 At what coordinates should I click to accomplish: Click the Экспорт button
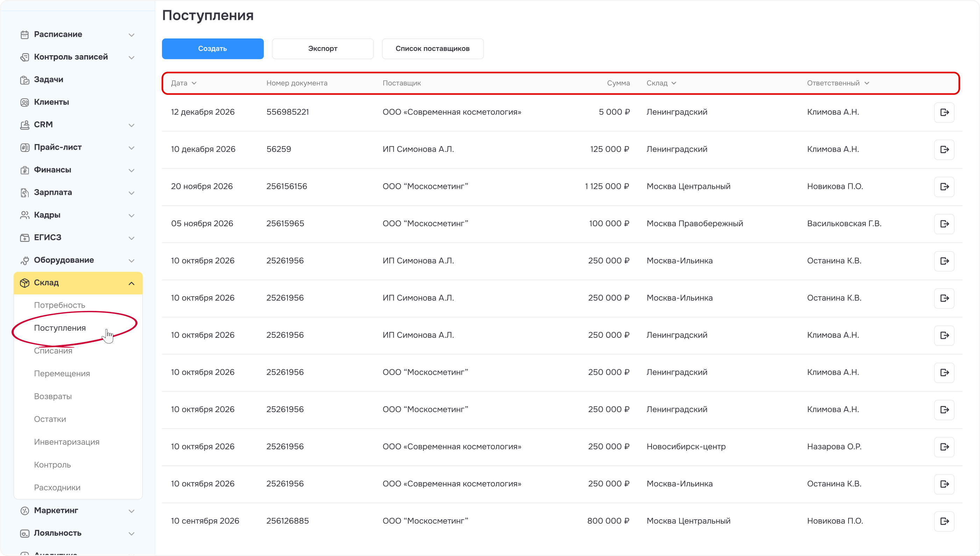[x=323, y=49]
